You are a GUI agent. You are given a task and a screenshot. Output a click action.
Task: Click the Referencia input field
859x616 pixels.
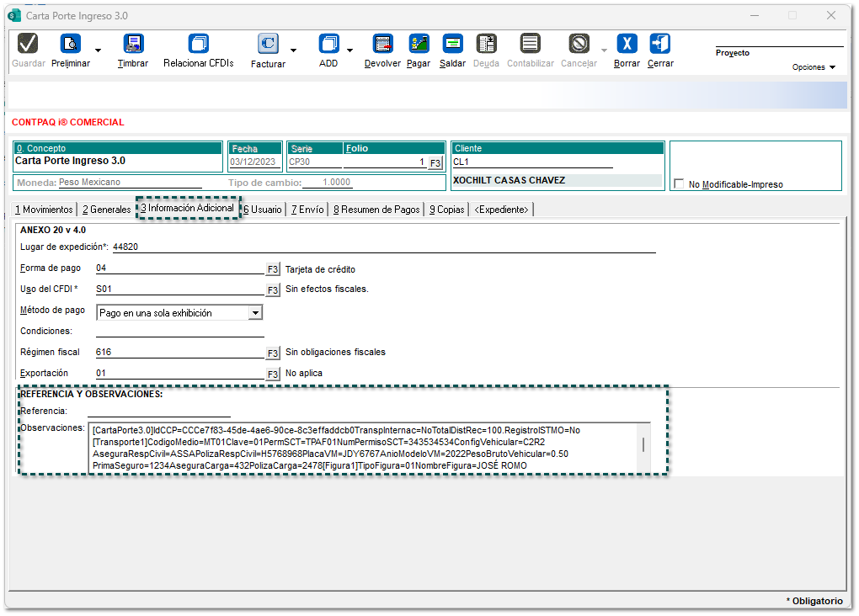(x=158, y=411)
